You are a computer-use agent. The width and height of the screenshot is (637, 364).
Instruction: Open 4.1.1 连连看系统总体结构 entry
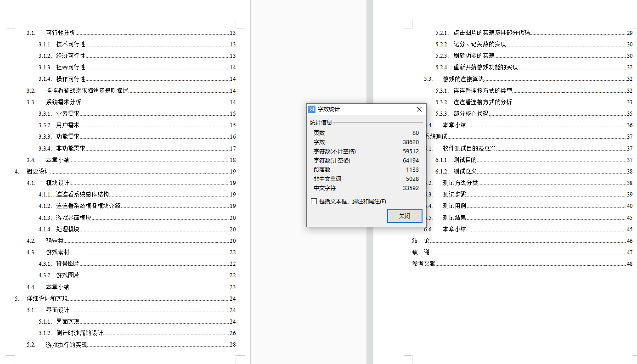pos(83,194)
